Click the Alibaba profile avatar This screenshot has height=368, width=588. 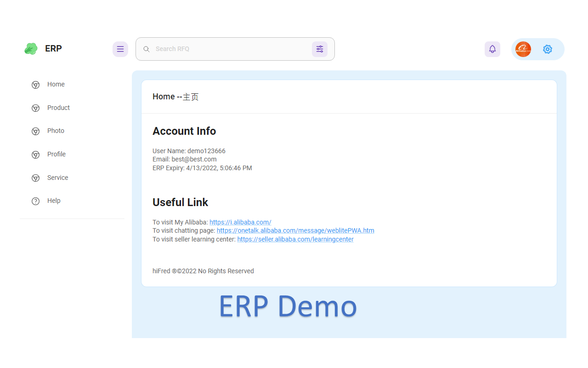(x=523, y=49)
